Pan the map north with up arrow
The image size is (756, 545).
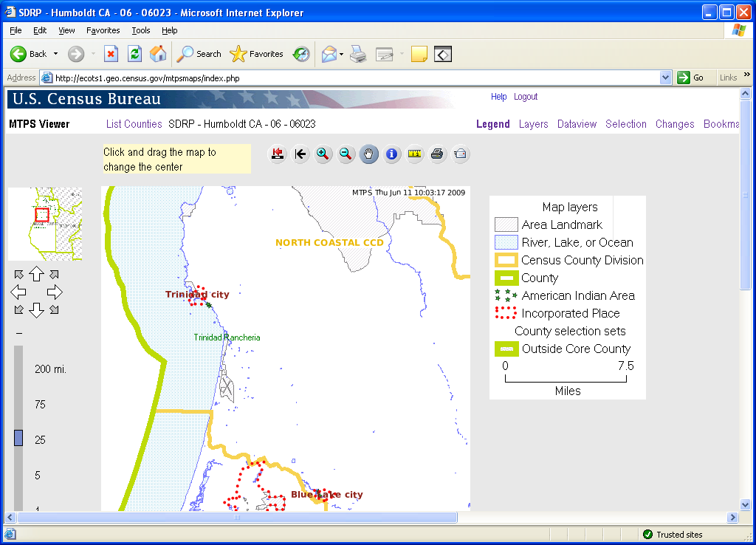[x=36, y=274]
